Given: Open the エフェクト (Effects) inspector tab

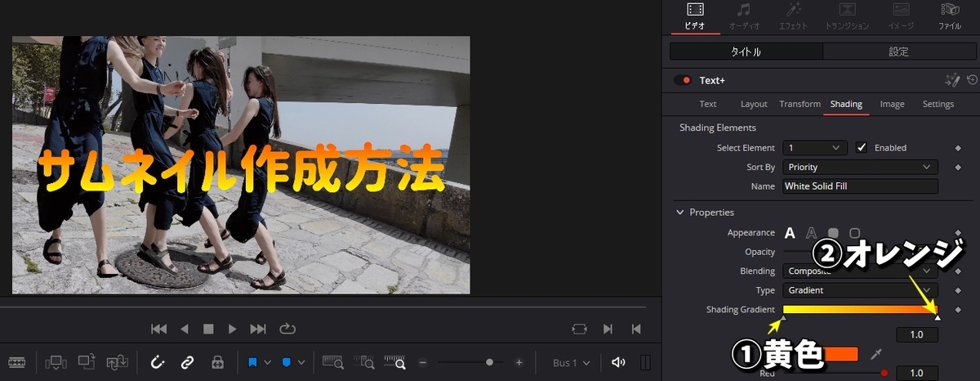Looking at the screenshot, I should (793, 17).
